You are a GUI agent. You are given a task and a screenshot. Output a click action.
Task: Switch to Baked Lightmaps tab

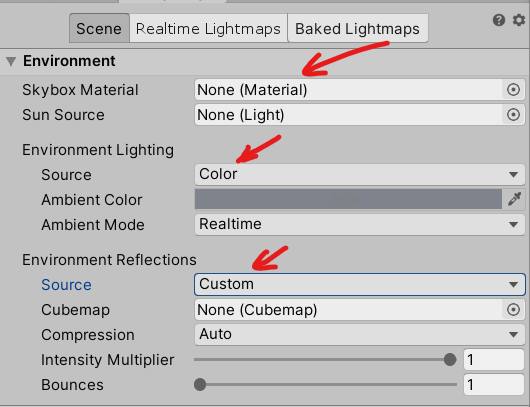(x=358, y=28)
